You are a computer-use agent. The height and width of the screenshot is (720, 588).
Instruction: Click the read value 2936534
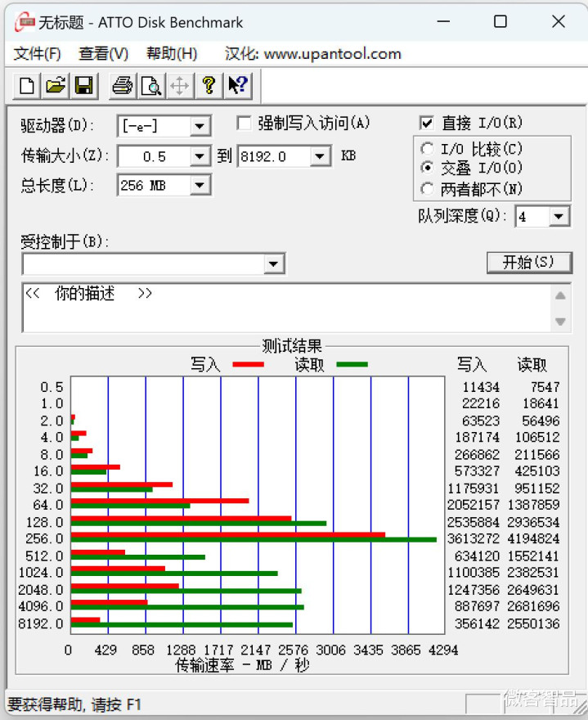tap(534, 522)
